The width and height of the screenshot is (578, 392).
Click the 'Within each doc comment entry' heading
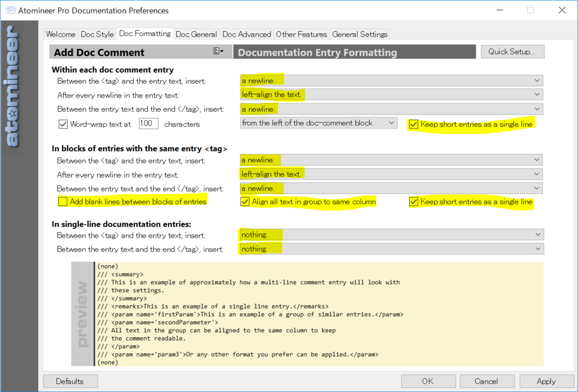113,69
